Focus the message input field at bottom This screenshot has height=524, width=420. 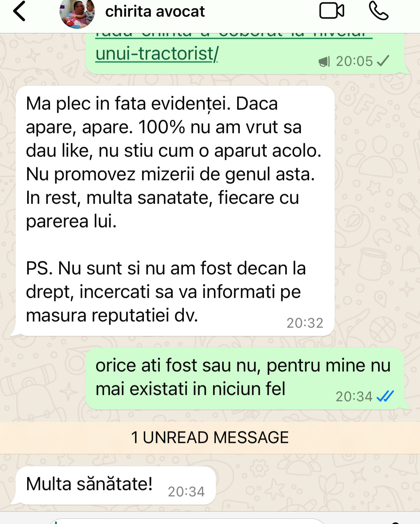186,521
